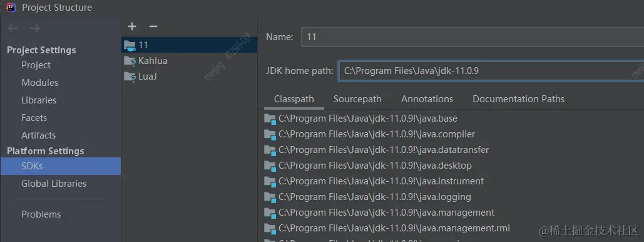Image resolution: width=644 pixels, height=242 pixels.
Task: Click folder icon of java.desktop entry
Action: [270, 166]
